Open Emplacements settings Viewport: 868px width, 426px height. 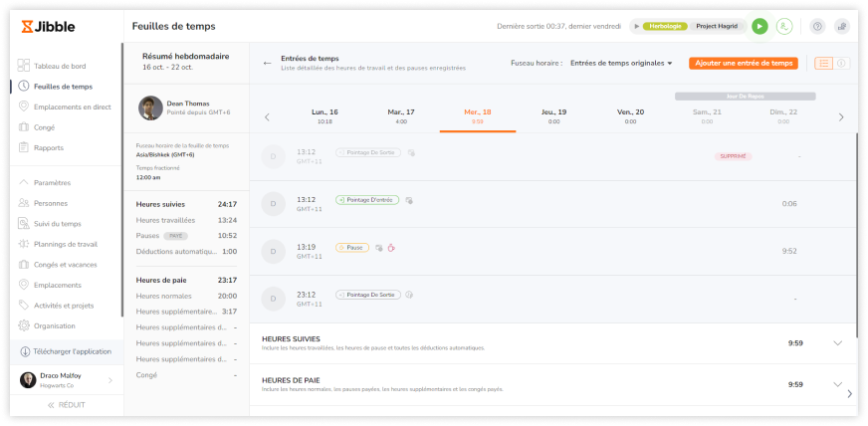coord(57,285)
